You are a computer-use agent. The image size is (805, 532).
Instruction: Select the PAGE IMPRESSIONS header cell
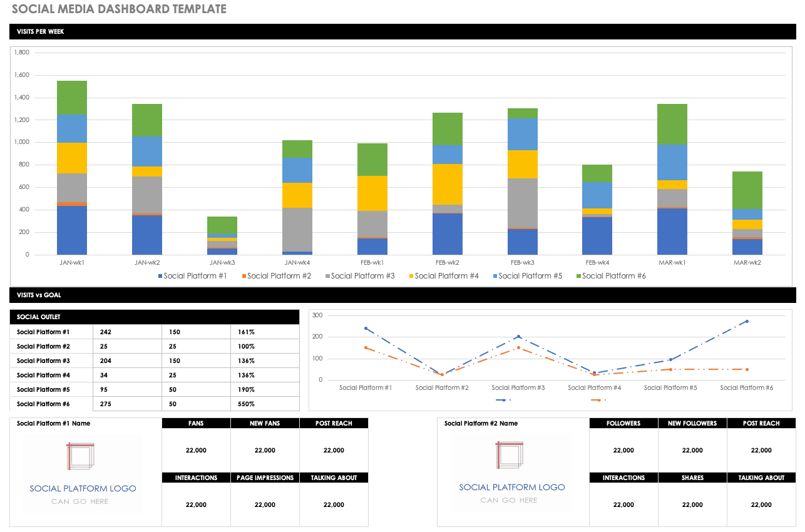[x=265, y=478]
